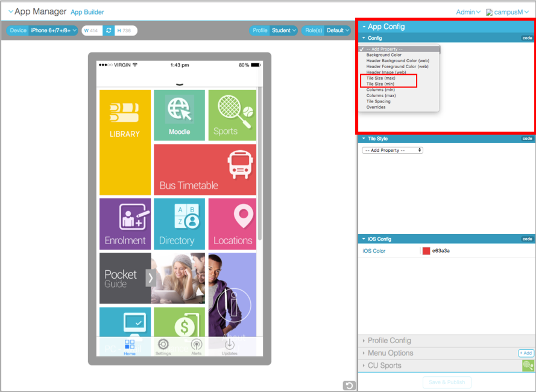Collapse the Tile Style section
Screen dimensions: 536x392
pos(364,139)
